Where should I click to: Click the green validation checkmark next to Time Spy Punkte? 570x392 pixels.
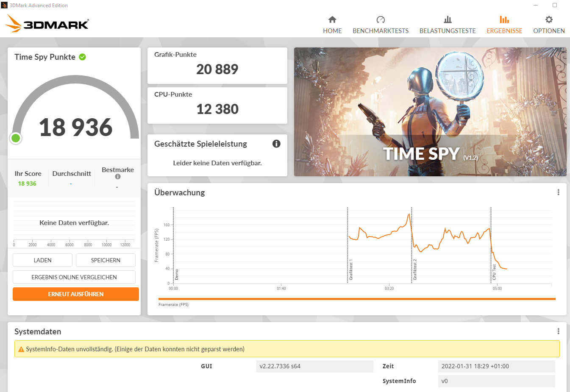(x=83, y=57)
